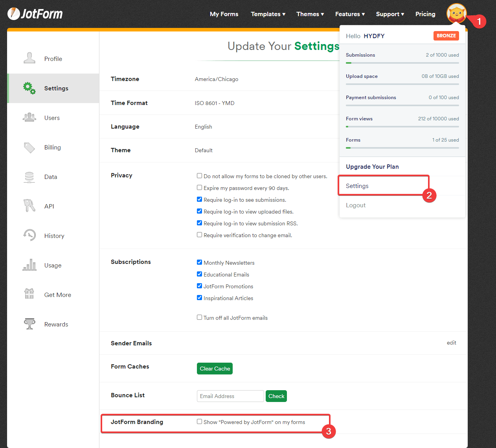The height and width of the screenshot is (448, 496).
Task: Open the Profile section icon in sidebar
Action: pyautogui.click(x=29, y=58)
